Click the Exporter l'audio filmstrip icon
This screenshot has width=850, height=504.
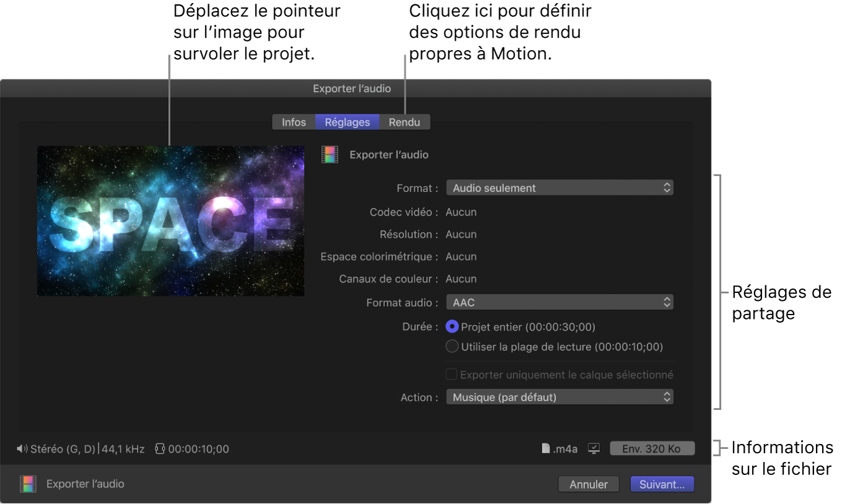(329, 154)
